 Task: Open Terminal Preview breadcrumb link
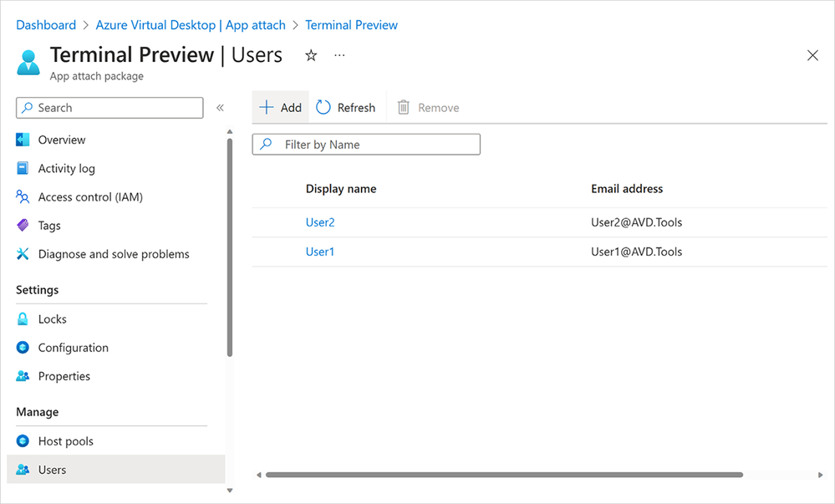351,25
